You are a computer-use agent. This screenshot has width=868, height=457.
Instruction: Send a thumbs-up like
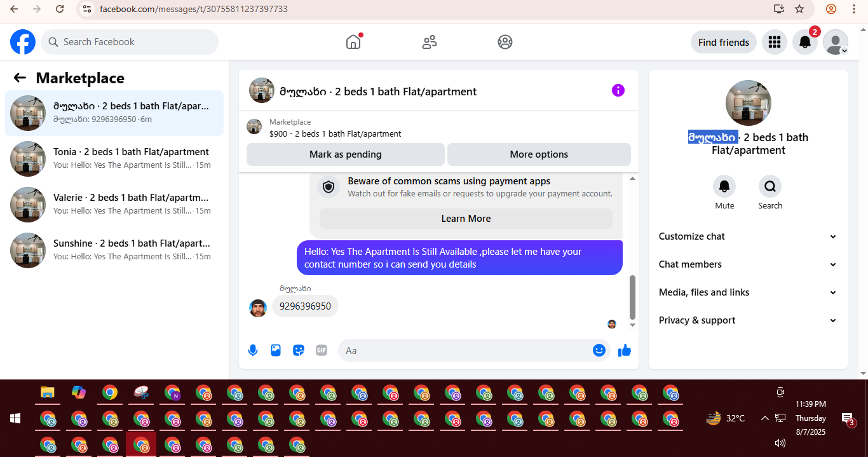click(625, 350)
